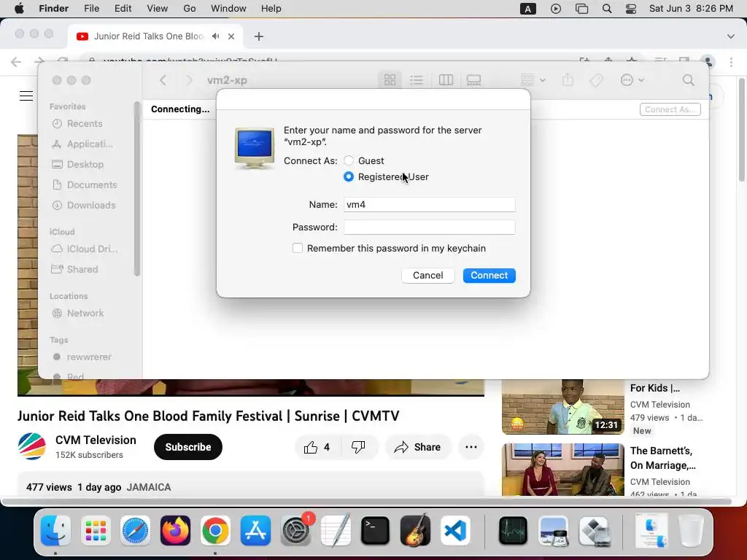The width and height of the screenshot is (747, 560).
Task: Launch Safari from the Dock
Action: point(135,531)
